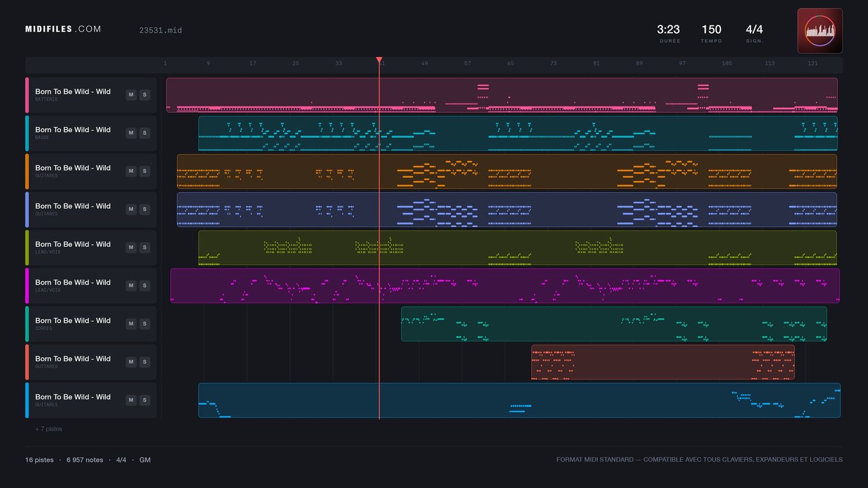Mute the orange GUITARES track
This screenshot has height=488, width=868.
131,171
